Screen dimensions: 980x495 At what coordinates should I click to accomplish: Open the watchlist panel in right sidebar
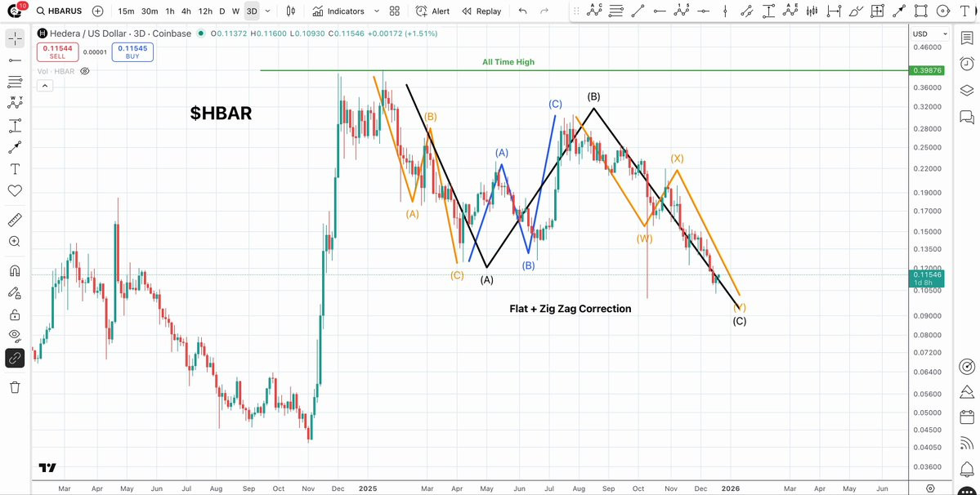pyautogui.click(x=967, y=38)
